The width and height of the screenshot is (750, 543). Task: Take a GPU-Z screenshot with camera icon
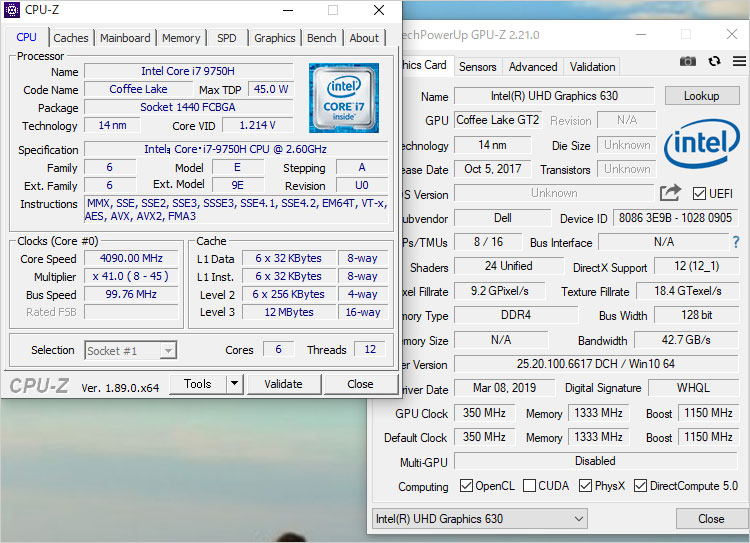[x=688, y=61]
